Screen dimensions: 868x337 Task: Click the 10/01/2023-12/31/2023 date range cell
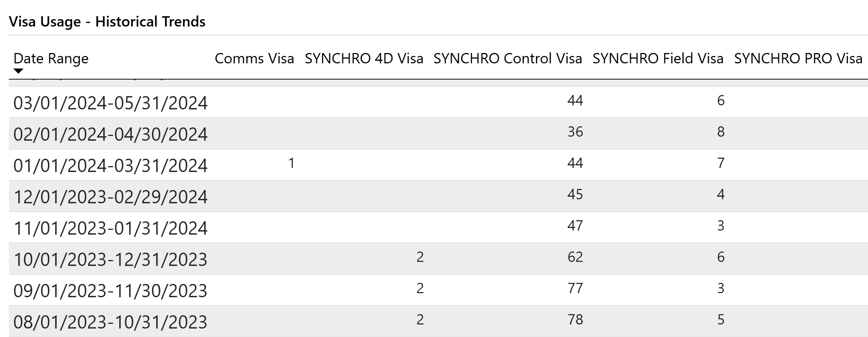click(110, 259)
